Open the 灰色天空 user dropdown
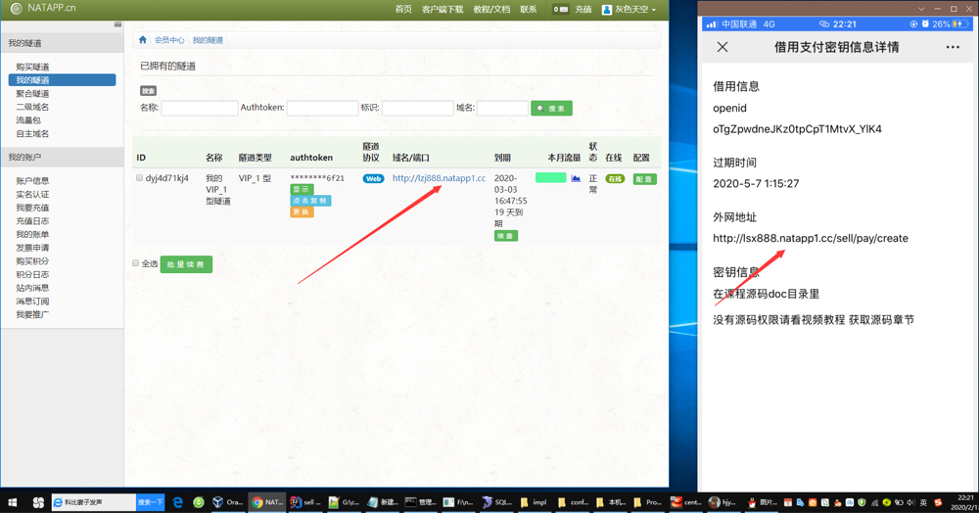 tap(629, 10)
